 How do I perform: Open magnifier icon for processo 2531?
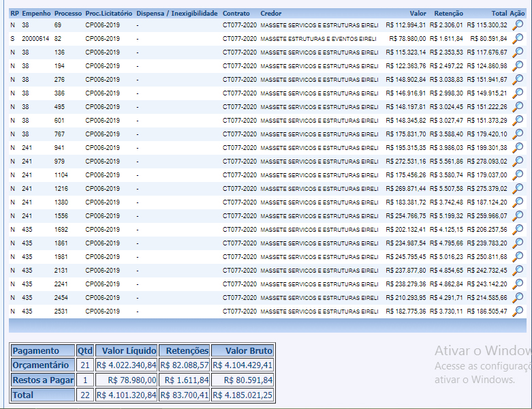(x=518, y=312)
